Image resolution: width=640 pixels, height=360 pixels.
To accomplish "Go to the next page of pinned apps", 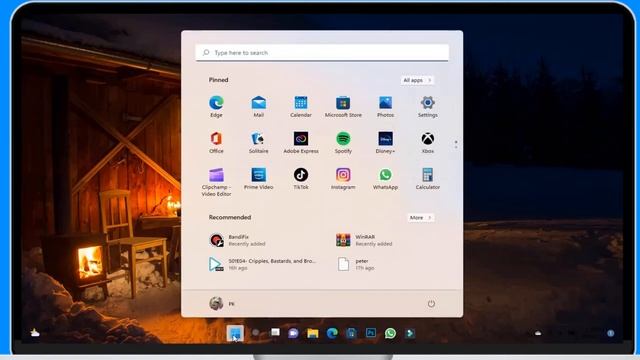I will [456, 147].
